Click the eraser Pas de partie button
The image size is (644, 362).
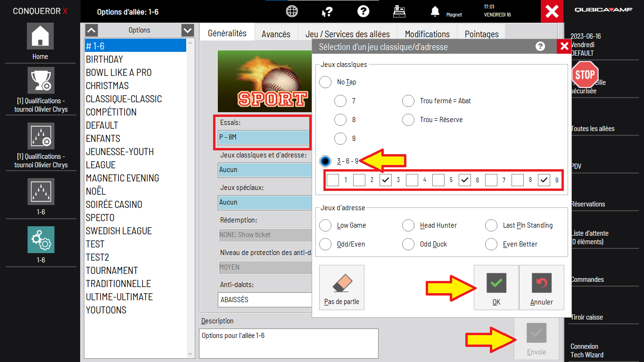click(x=342, y=288)
